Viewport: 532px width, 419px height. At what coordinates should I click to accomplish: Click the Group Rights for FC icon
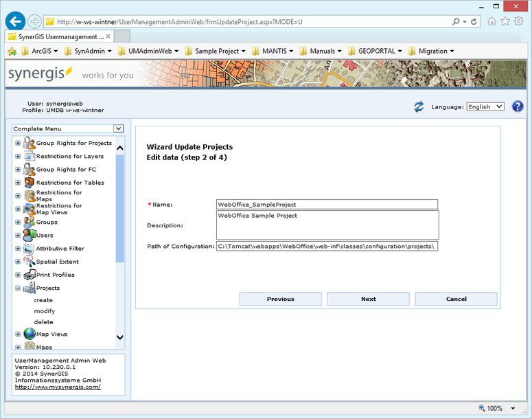(30, 169)
